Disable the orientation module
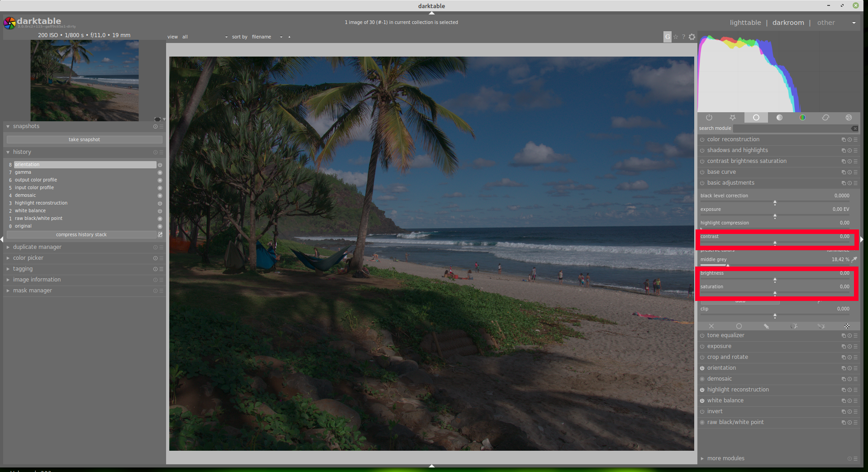Screen dimensions: 868x472 pos(702,368)
